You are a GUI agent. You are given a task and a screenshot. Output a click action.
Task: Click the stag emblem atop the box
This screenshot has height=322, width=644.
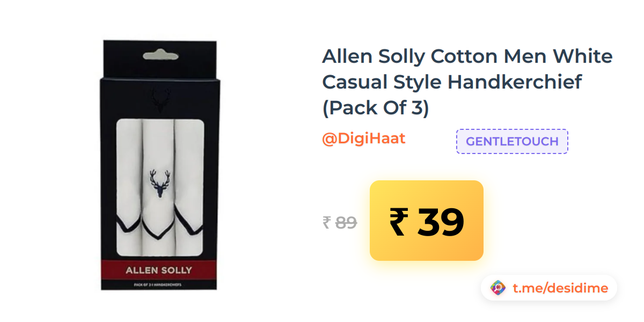[159, 99]
